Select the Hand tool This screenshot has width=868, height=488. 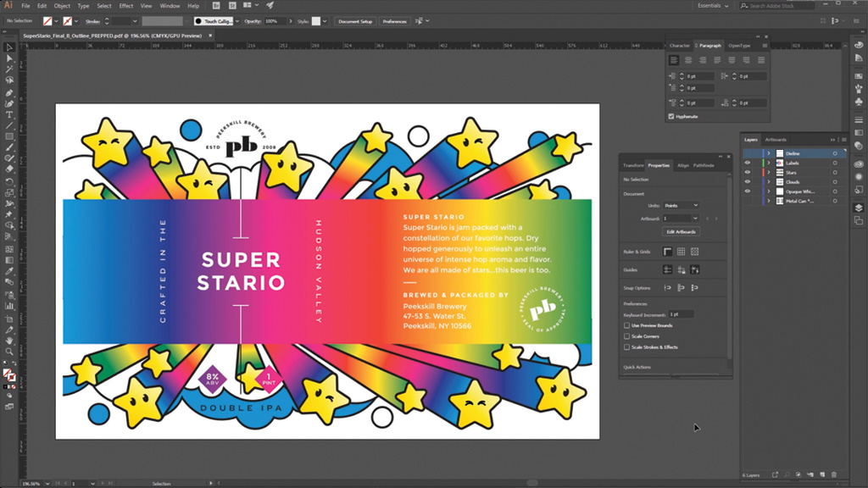click(9, 341)
